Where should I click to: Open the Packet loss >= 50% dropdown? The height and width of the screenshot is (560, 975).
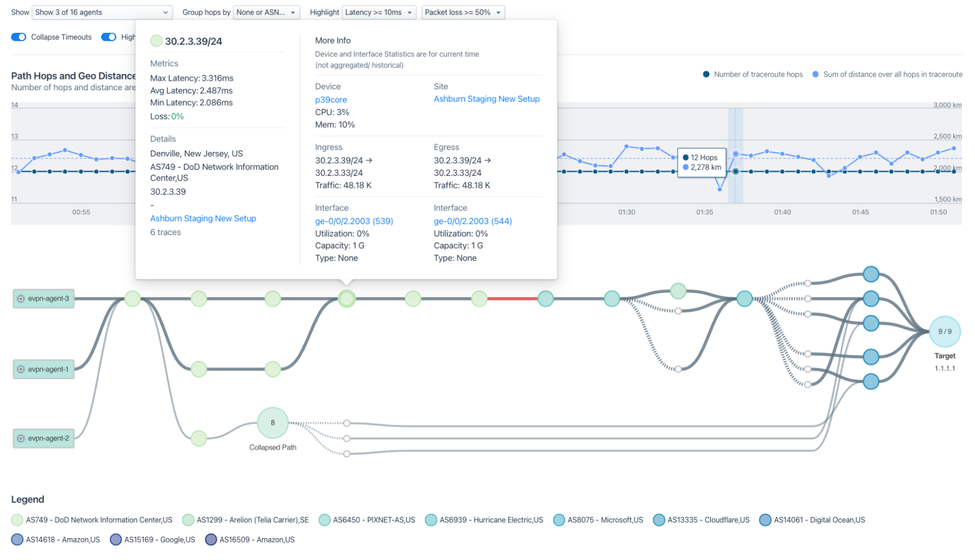click(x=462, y=12)
